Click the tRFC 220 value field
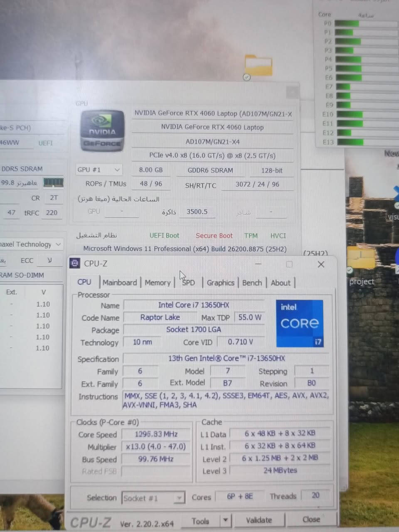 52,213
